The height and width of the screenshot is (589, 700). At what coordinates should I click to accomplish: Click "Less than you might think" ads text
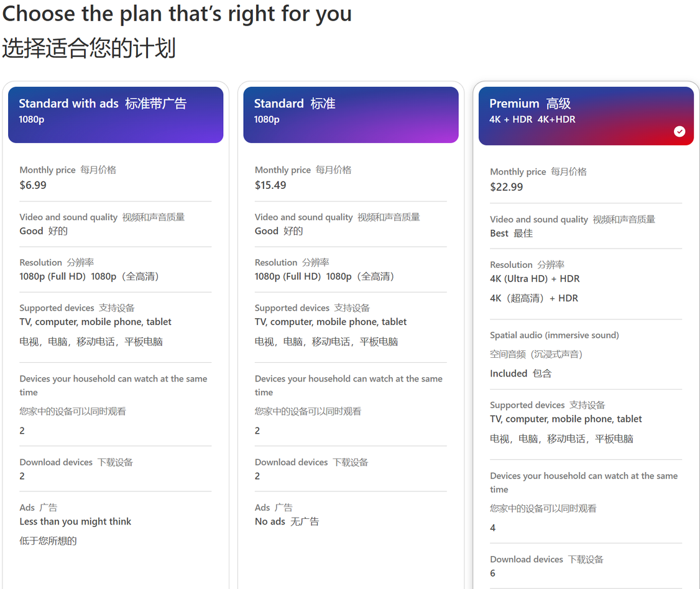click(x=75, y=521)
